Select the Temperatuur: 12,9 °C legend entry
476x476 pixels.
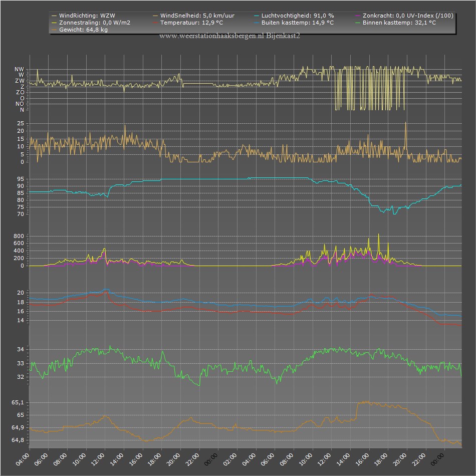click(188, 23)
